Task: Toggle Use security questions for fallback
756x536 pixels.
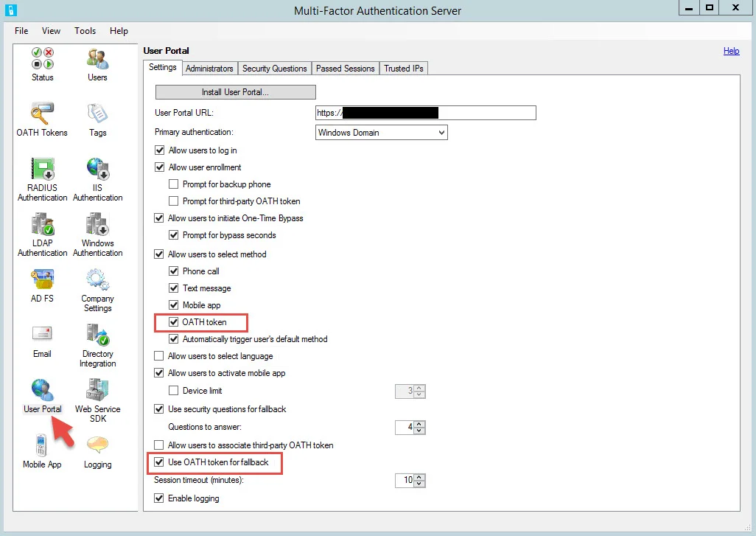Action: tap(159, 409)
